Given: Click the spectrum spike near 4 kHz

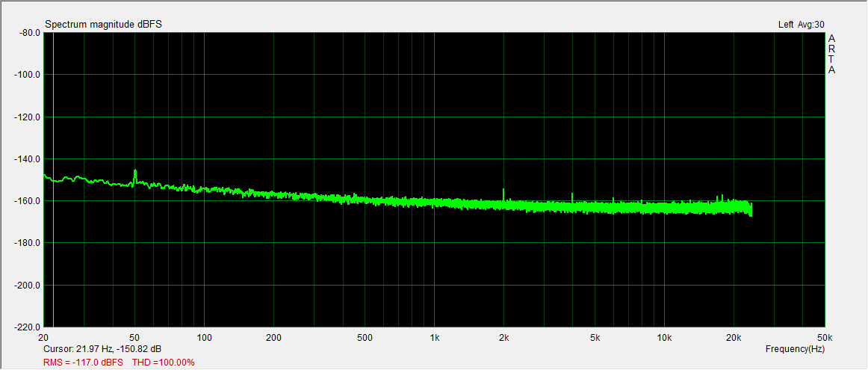Looking at the screenshot, I should click(x=572, y=196).
